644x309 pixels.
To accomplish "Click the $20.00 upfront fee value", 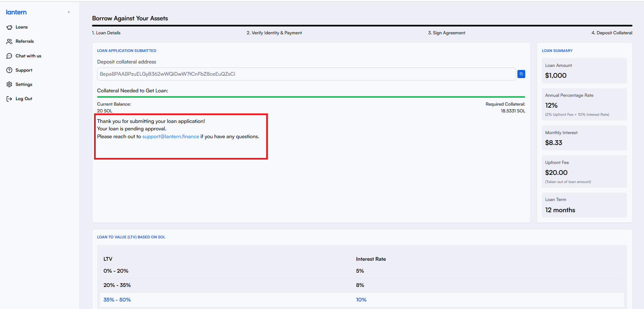I will (556, 172).
